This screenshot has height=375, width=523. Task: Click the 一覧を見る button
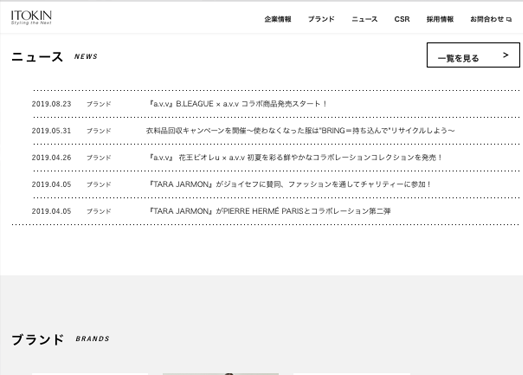point(473,55)
